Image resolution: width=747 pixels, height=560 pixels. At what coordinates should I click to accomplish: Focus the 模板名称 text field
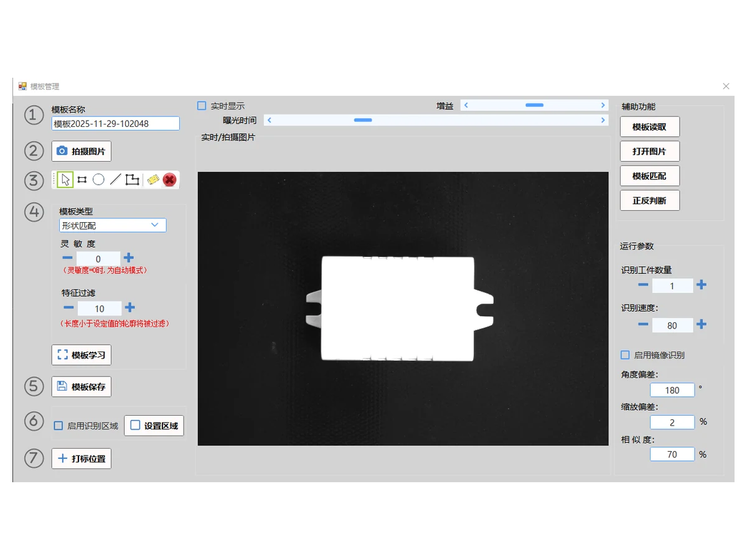pyautogui.click(x=116, y=123)
